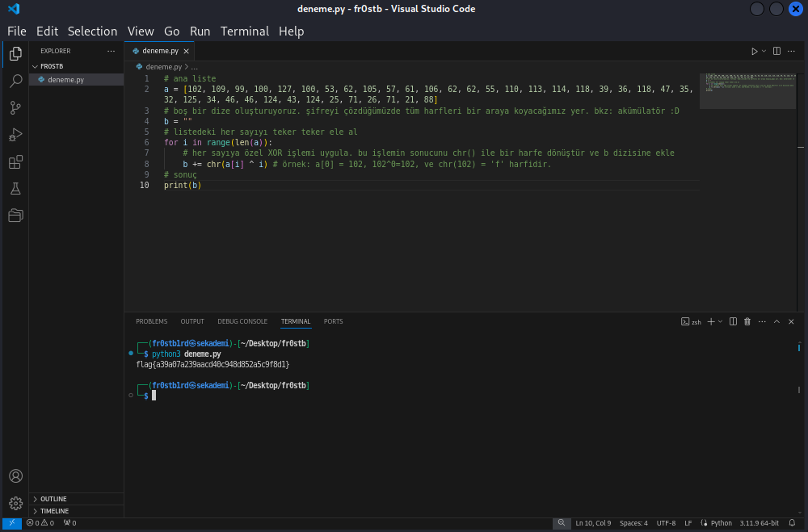Viewport: 808px width, 532px height.
Task: Close the deneme.py editor tab
Action: point(186,51)
